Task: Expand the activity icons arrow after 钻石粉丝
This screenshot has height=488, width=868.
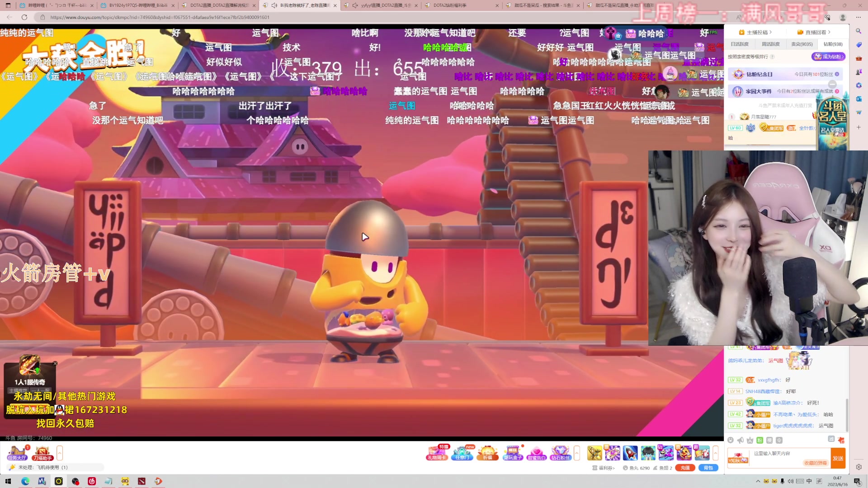Action: [577, 452]
